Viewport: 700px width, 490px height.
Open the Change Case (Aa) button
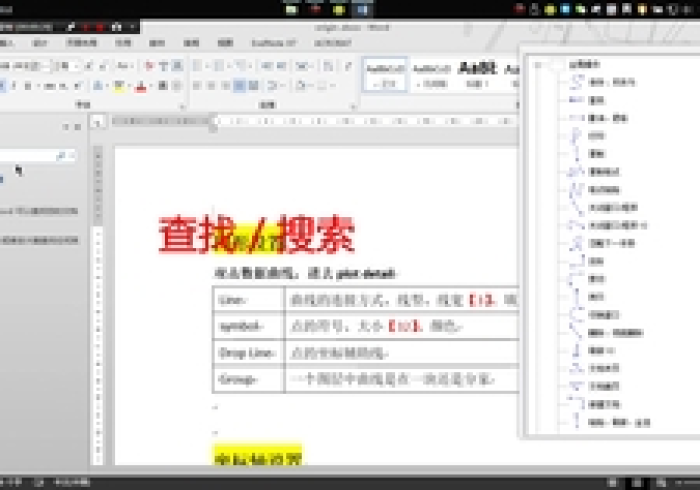pos(123,66)
